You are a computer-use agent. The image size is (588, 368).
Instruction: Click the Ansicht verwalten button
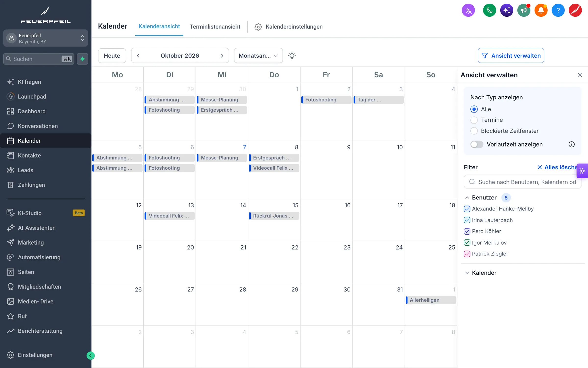(511, 56)
